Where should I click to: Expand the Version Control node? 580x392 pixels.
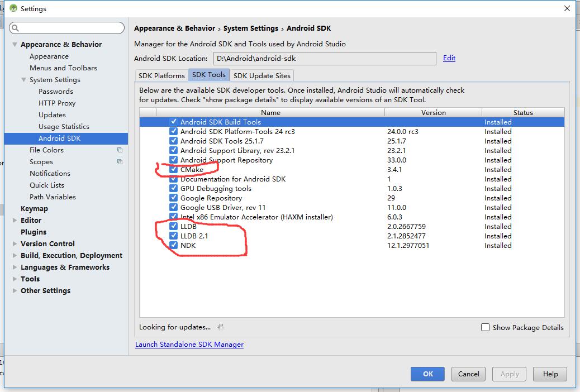(15, 243)
